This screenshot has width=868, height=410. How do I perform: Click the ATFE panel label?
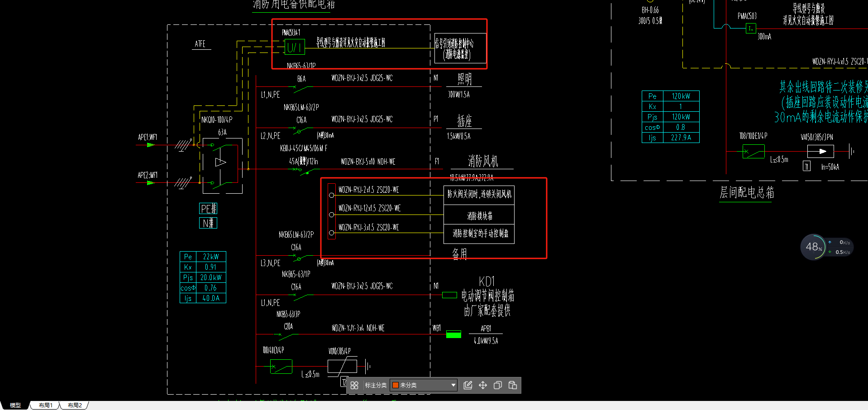point(200,44)
